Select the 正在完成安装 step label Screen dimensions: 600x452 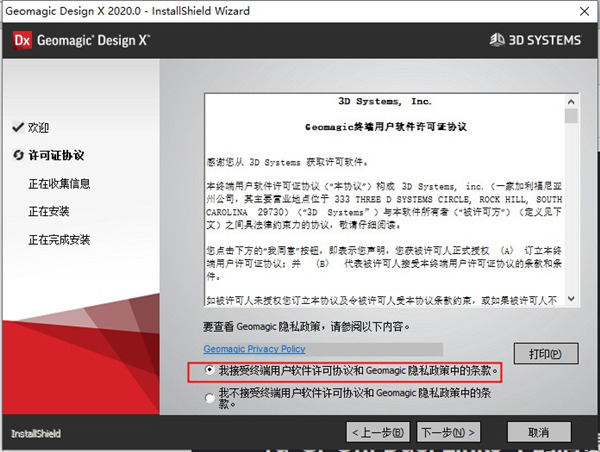[59, 240]
